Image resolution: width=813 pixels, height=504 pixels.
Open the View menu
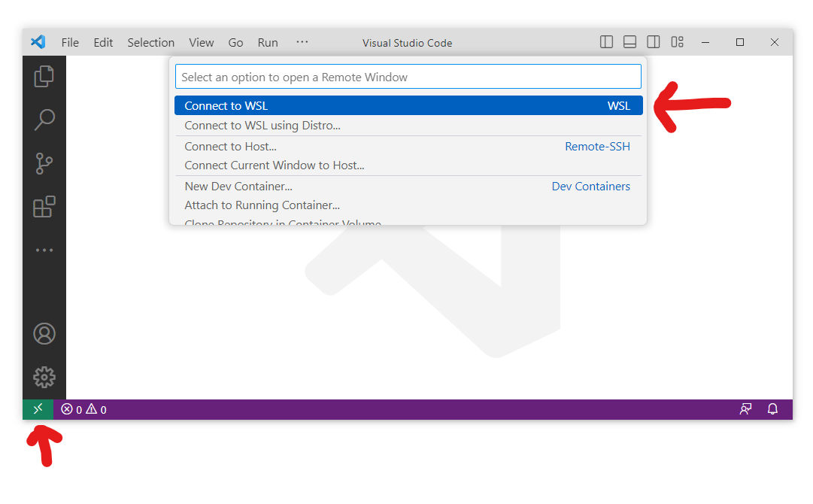201,43
